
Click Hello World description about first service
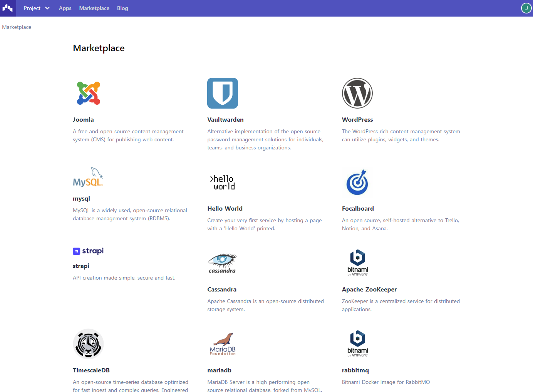pos(265,224)
